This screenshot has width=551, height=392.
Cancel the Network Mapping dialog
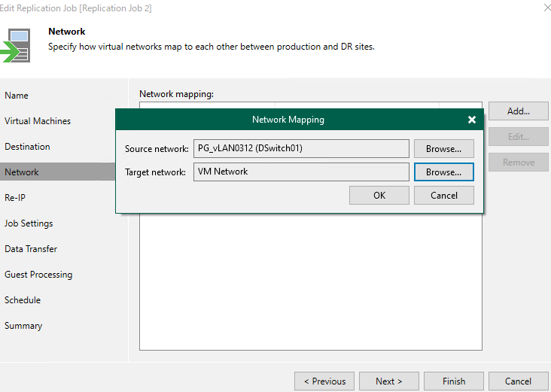[x=444, y=196]
